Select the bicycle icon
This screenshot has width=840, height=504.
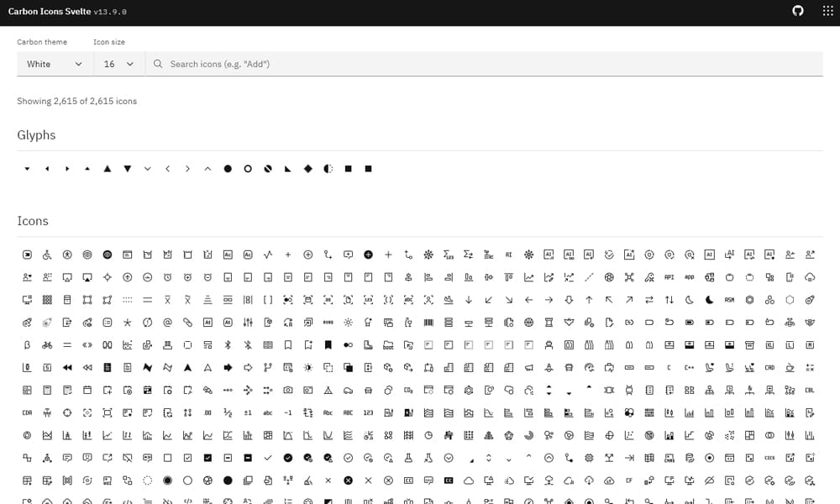tap(47, 345)
